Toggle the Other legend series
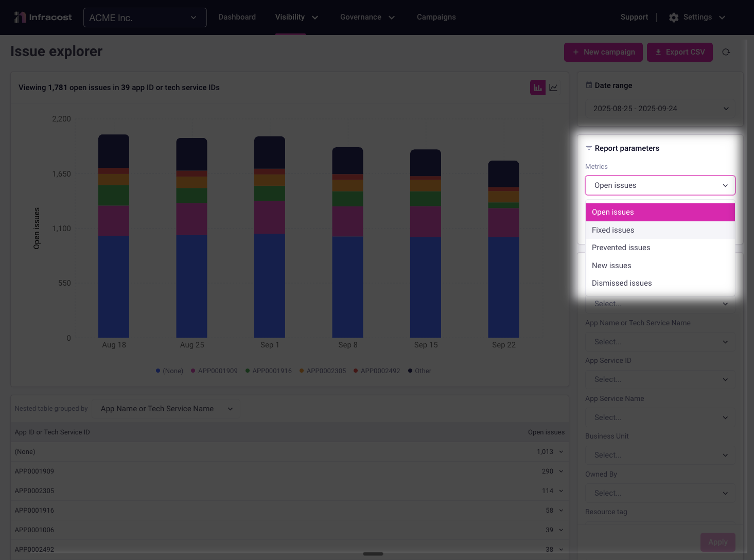The height and width of the screenshot is (560, 754). pyautogui.click(x=419, y=371)
